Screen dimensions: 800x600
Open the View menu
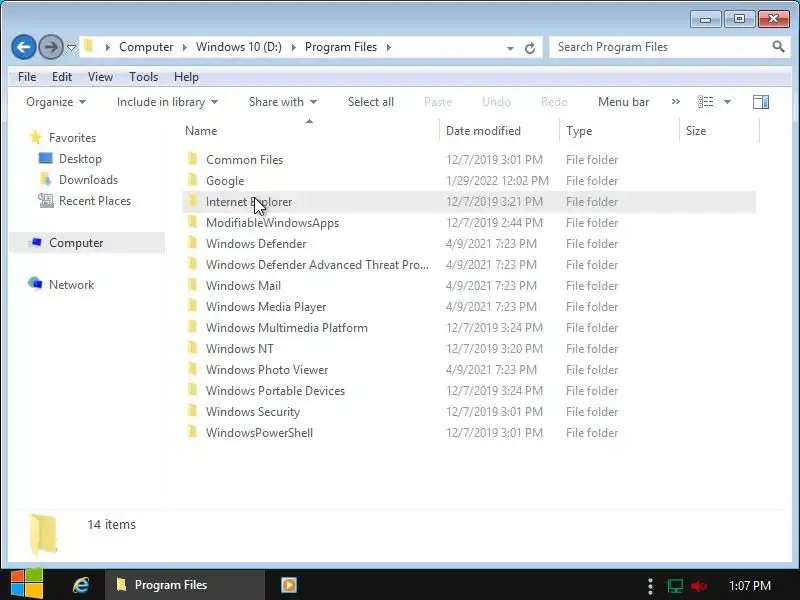click(100, 77)
